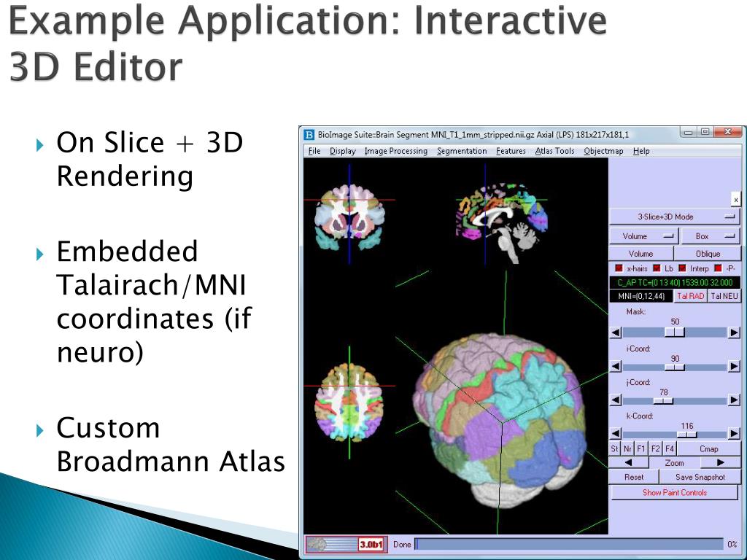Click the axial slice view

point(349,402)
